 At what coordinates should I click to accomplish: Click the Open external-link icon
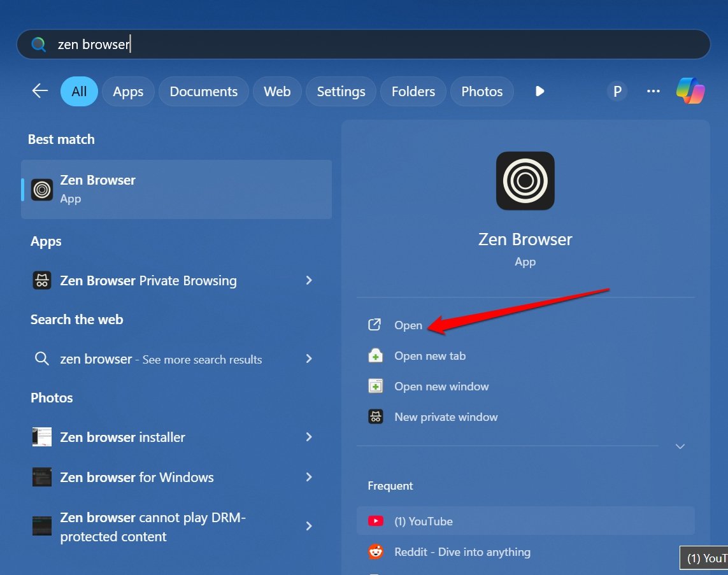tap(375, 324)
